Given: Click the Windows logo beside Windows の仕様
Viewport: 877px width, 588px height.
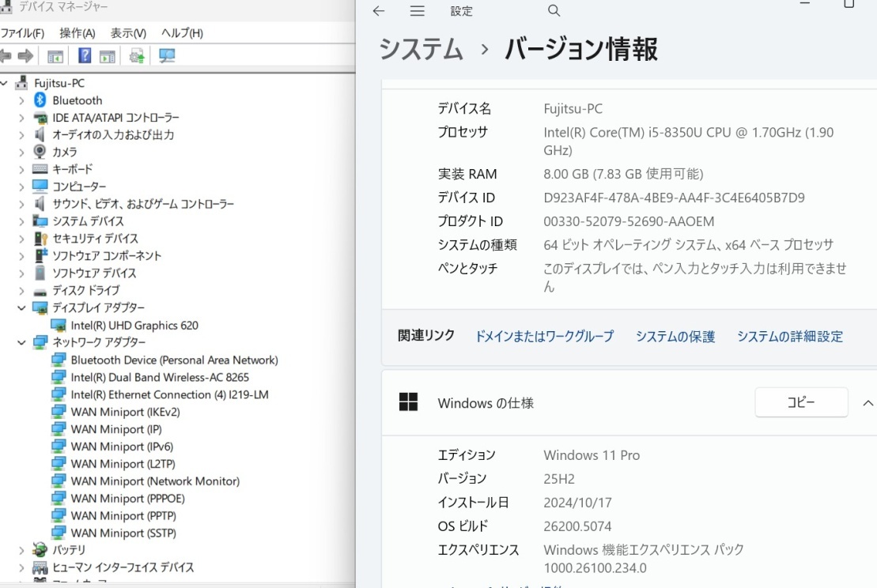Looking at the screenshot, I should (x=409, y=402).
